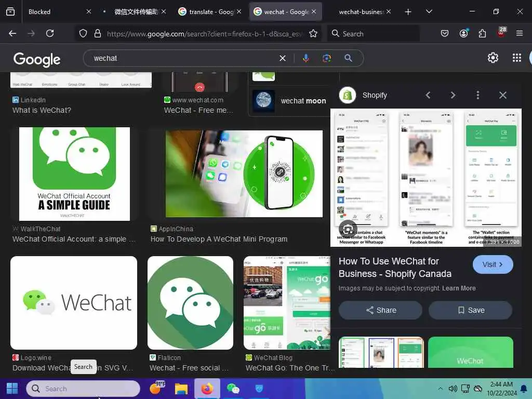
Task: Open the AppInChina phone QR image
Action: [244, 174]
